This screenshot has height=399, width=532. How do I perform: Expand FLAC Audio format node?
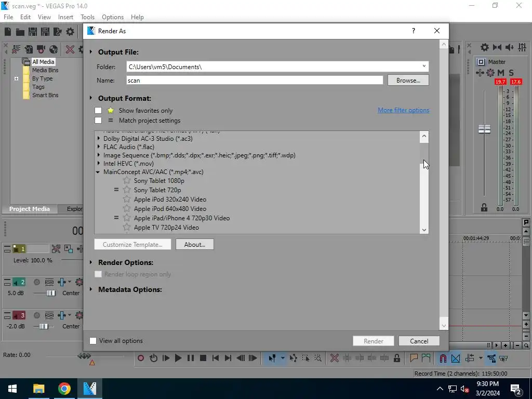98,147
